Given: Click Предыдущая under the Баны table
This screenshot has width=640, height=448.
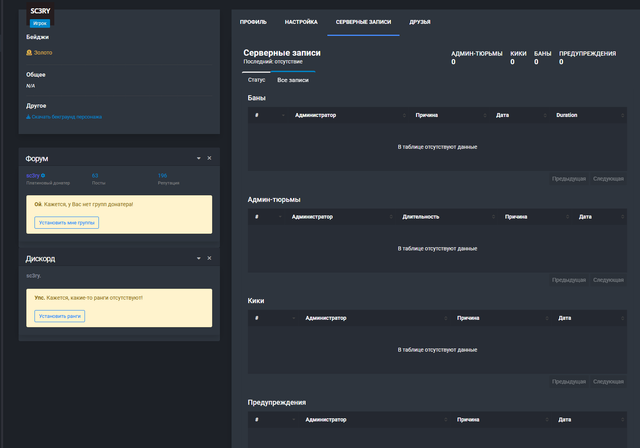Looking at the screenshot, I should [569, 179].
